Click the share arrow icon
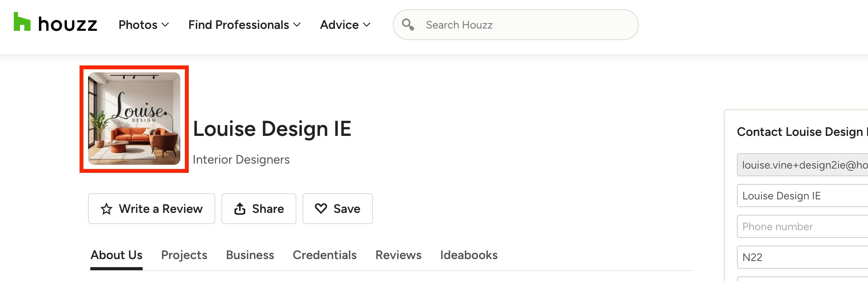Viewport: 868px width, 281px height. pos(240,209)
